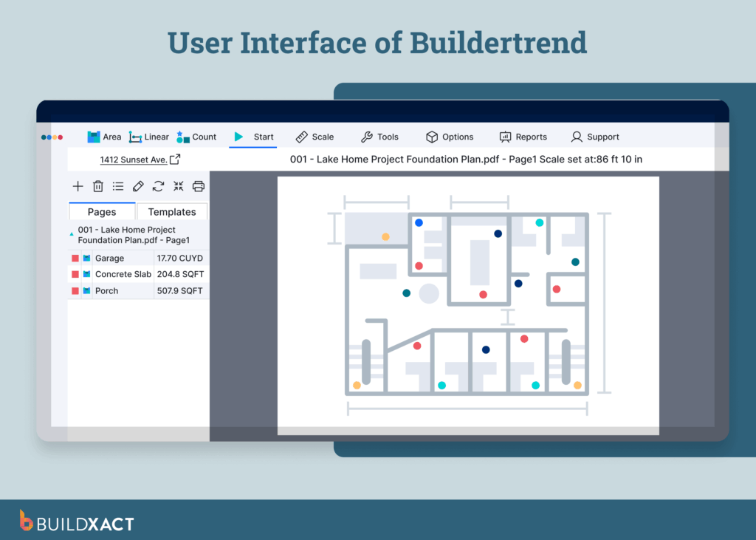The height and width of the screenshot is (540, 756).
Task: Select the Count tool
Action: click(x=197, y=137)
